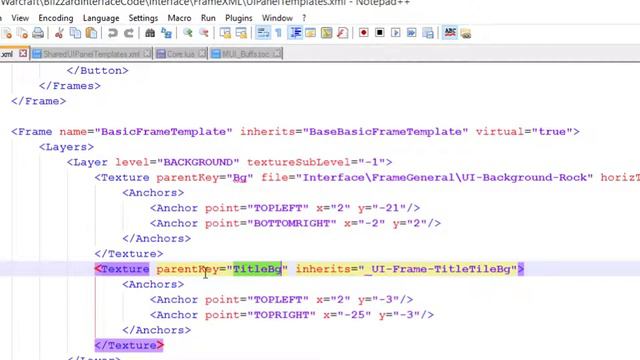Click the "BaseBasicFrameTemplate" inherits value
This screenshot has height=360, width=640.
[385, 132]
